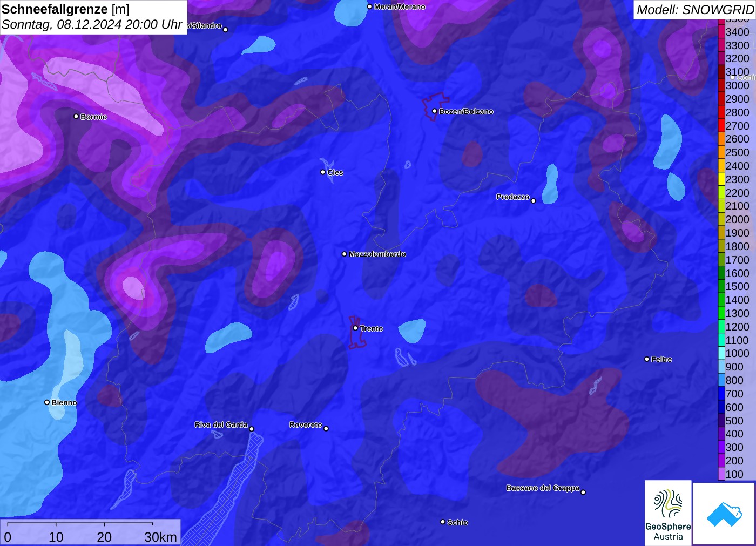
Task: Click the Schneefallgrenze [m] title
Action: point(65,9)
